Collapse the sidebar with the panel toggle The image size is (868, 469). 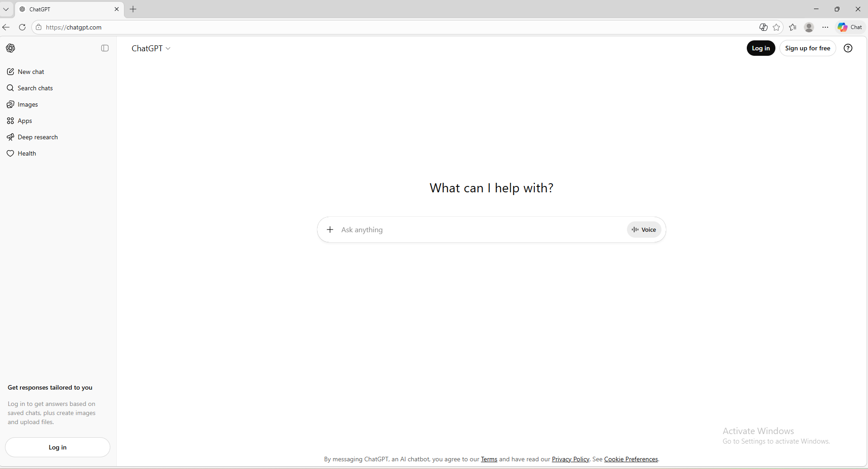[105, 48]
